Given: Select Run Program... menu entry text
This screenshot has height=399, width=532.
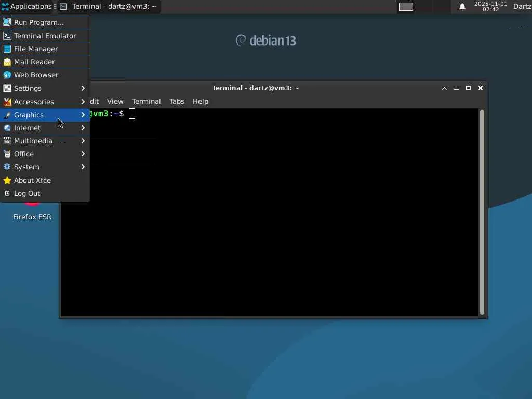Looking at the screenshot, I should (x=38, y=22).
